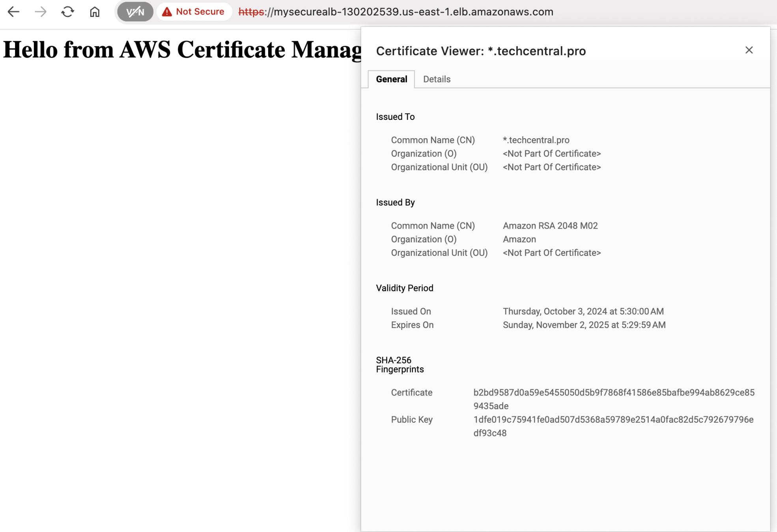Click the Certificate Viewer title text

click(x=481, y=51)
